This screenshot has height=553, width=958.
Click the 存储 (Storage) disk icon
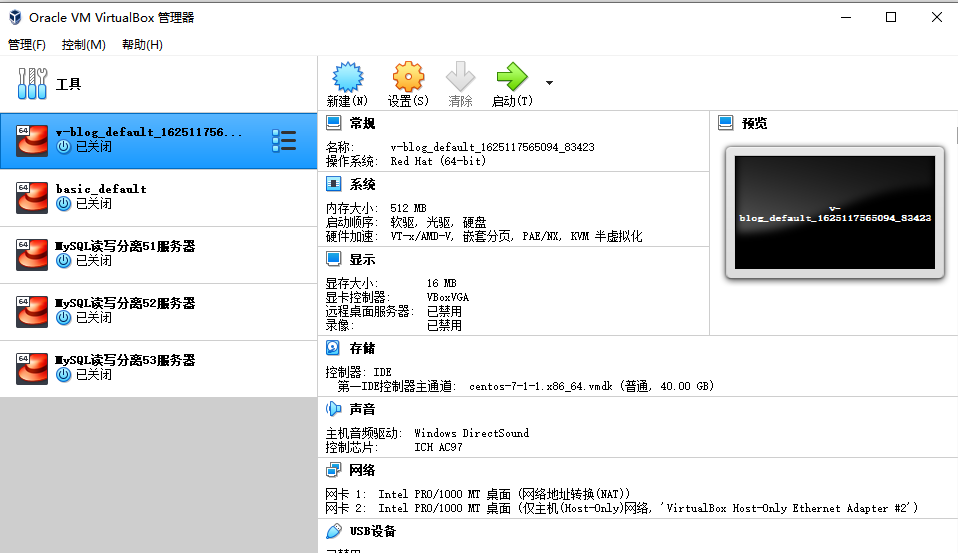pyautogui.click(x=333, y=348)
